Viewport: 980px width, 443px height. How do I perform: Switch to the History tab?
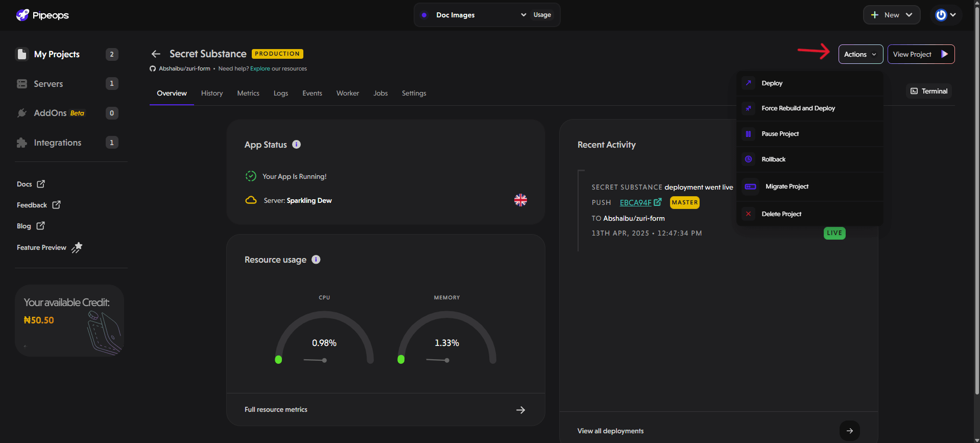point(212,93)
